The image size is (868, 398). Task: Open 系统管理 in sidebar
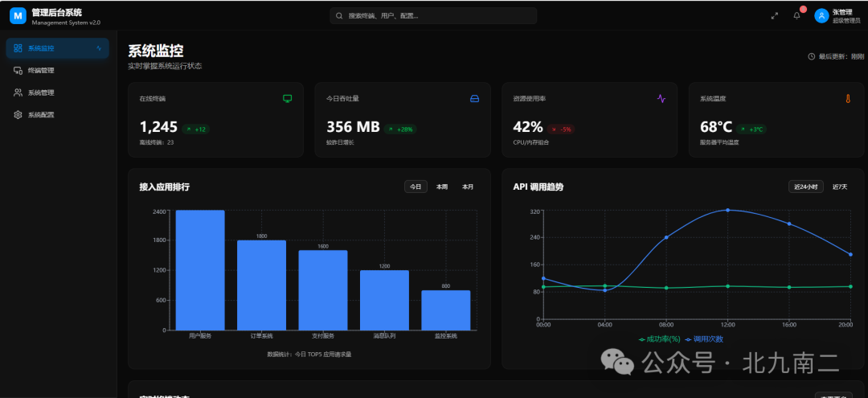click(x=58, y=92)
